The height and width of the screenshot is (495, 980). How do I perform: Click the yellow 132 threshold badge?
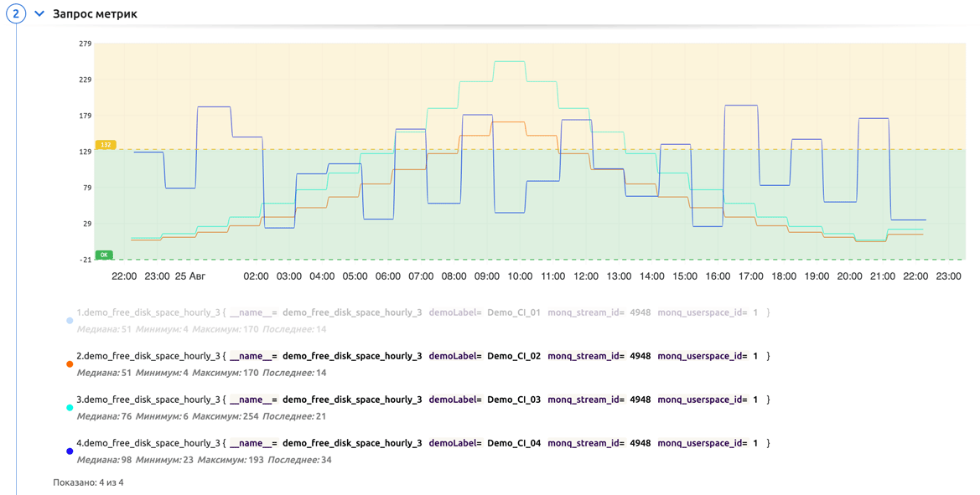click(x=106, y=145)
